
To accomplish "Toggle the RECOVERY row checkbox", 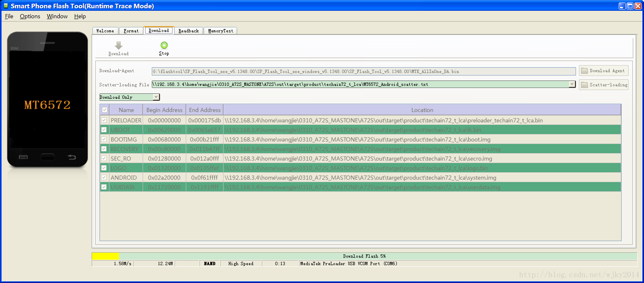I will click(x=104, y=149).
